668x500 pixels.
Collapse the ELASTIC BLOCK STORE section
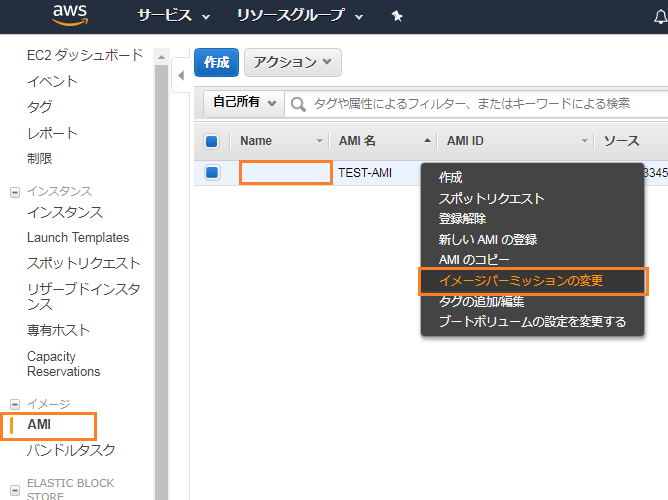(15, 490)
